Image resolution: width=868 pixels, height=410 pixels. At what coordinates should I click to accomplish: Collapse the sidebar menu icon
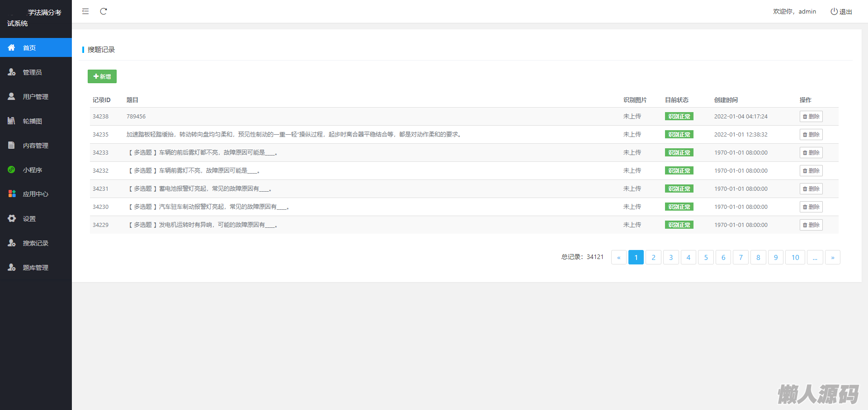(85, 11)
